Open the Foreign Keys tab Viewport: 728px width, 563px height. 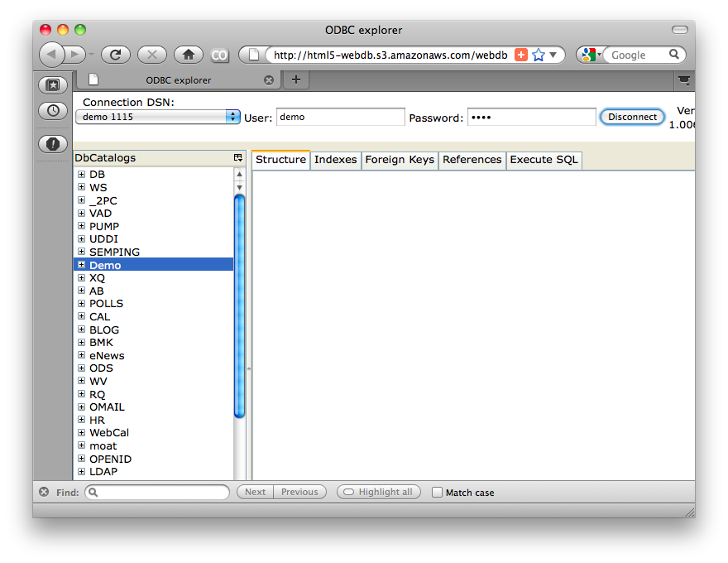pos(400,160)
